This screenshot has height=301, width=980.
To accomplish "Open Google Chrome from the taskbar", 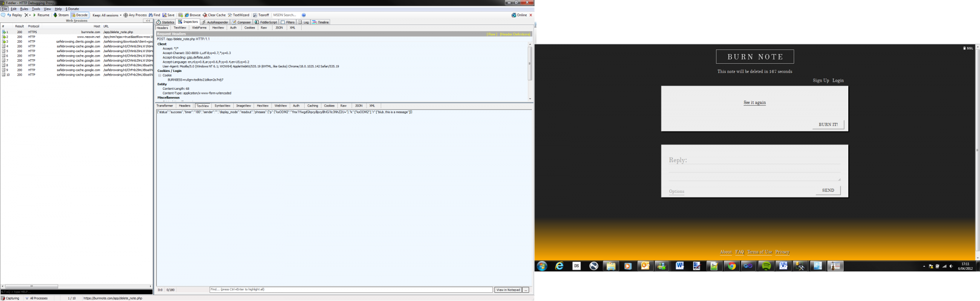I will pos(731,266).
